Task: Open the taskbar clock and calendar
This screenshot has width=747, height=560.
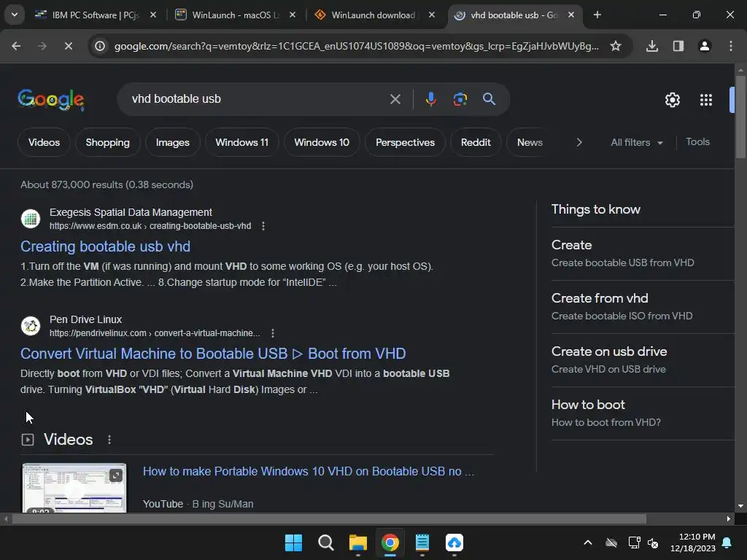Action: tap(692, 542)
